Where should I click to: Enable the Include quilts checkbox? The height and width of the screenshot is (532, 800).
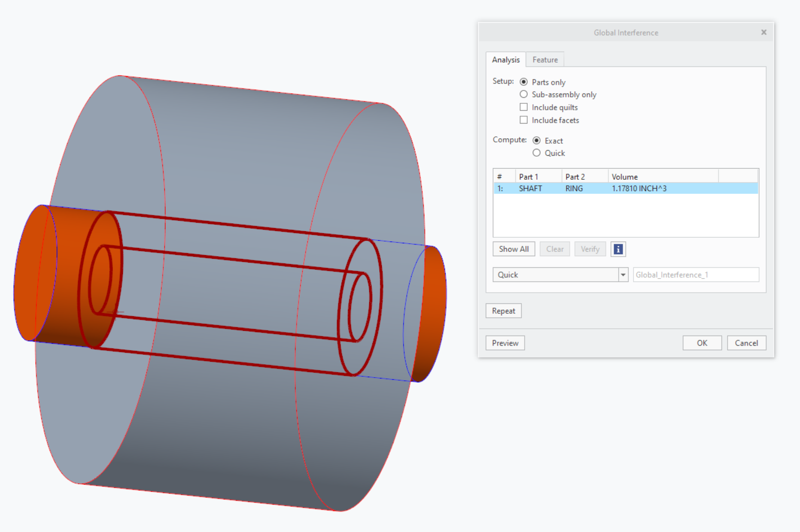tap(523, 107)
